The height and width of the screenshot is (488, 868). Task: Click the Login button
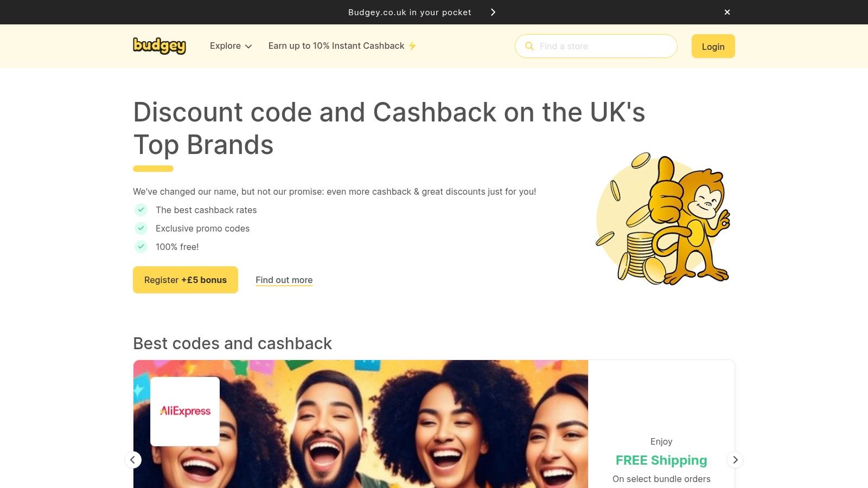713,46
